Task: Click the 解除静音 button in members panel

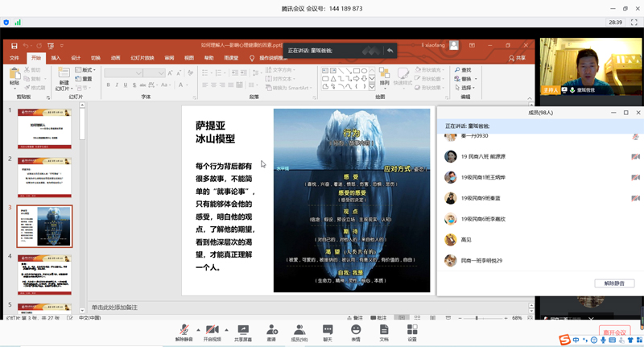Action: (614, 283)
